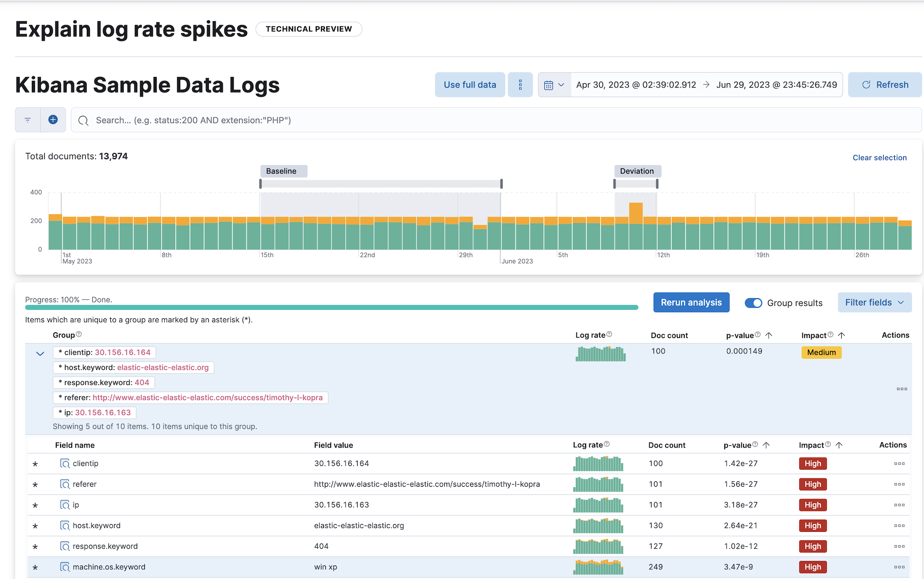Click the grid layout icon next to Use full data
Screen dimensions: 924x579
click(521, 85)
